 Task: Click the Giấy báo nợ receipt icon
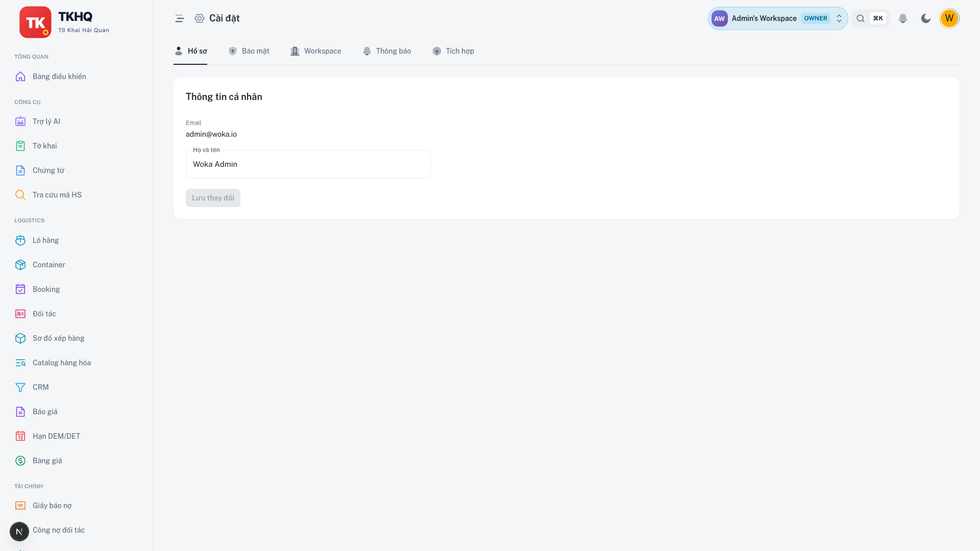pyautogui.click(x=20, y=506)
